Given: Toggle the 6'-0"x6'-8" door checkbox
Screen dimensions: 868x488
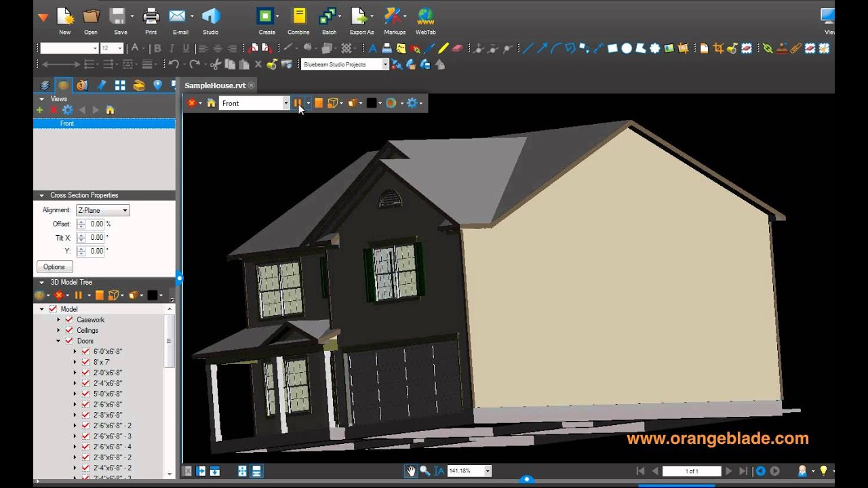Looking at the screenshot, I should (85, 352).
